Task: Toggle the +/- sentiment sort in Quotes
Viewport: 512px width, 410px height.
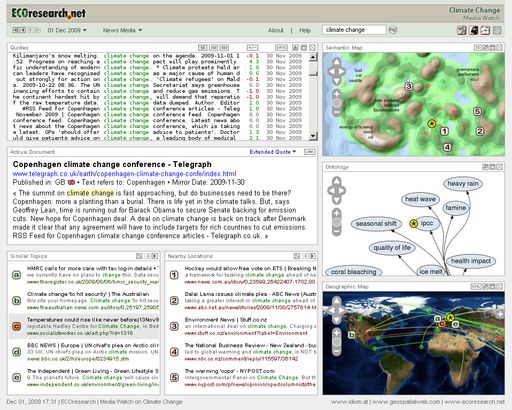Action: [252, 48]
